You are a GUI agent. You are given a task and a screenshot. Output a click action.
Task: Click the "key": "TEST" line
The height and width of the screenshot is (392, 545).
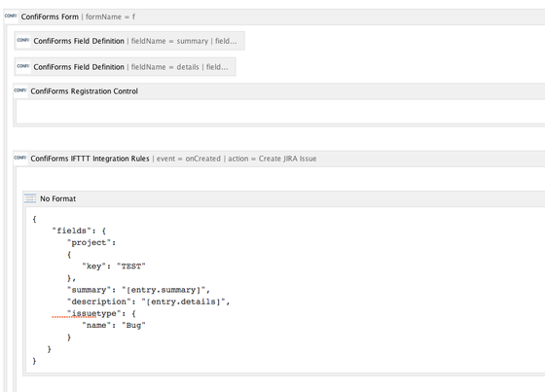(114, 267)
